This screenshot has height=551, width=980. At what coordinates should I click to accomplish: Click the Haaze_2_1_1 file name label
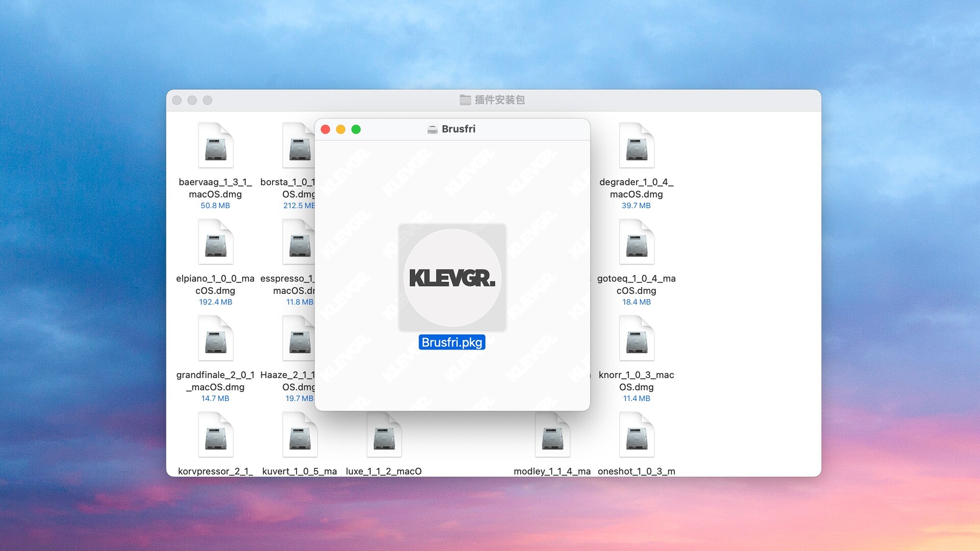point(287,381)
